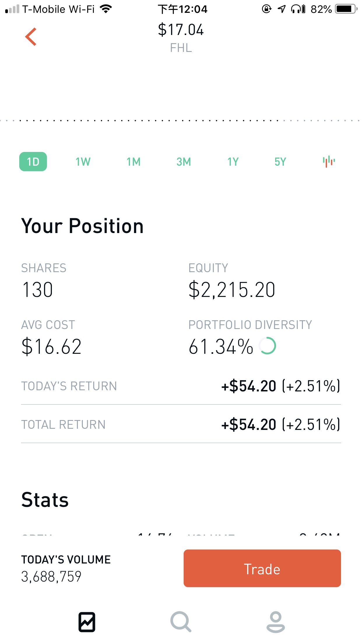
Task: Open the search magnifier tab
Action: (181, 622)
